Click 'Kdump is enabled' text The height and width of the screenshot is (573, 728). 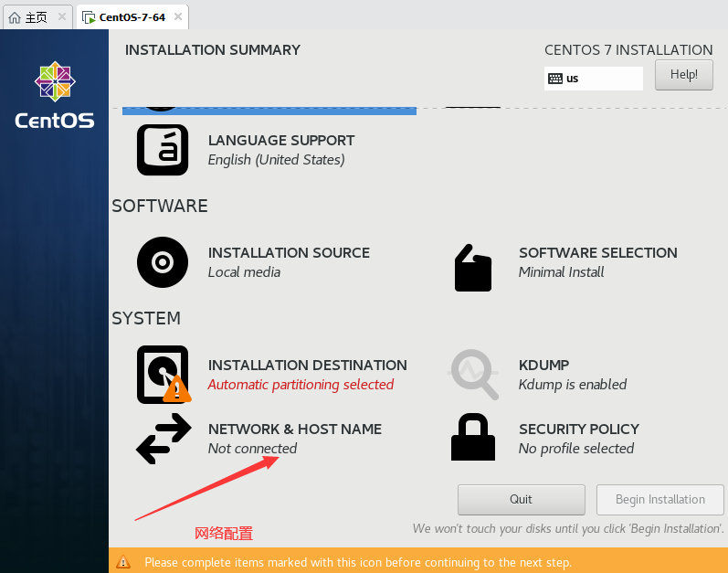click(573, 385)
